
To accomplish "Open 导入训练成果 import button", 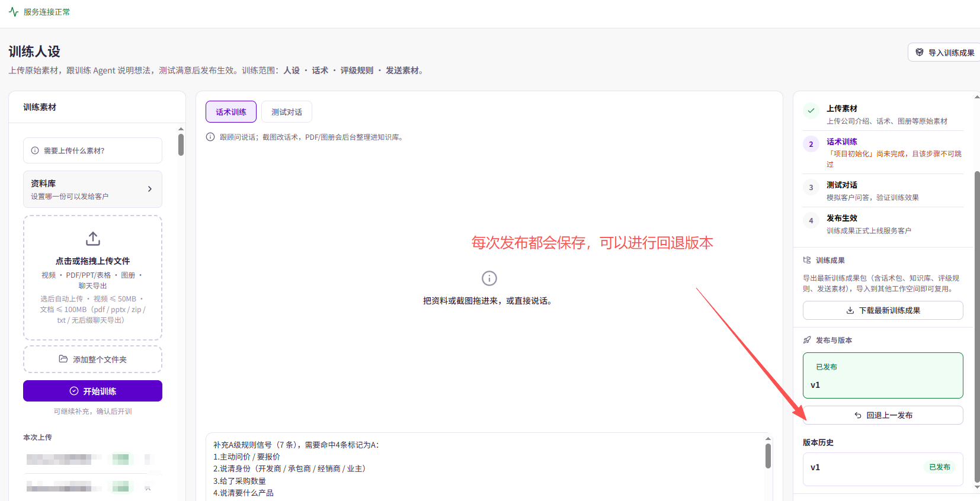I will [x=944, y=52].
